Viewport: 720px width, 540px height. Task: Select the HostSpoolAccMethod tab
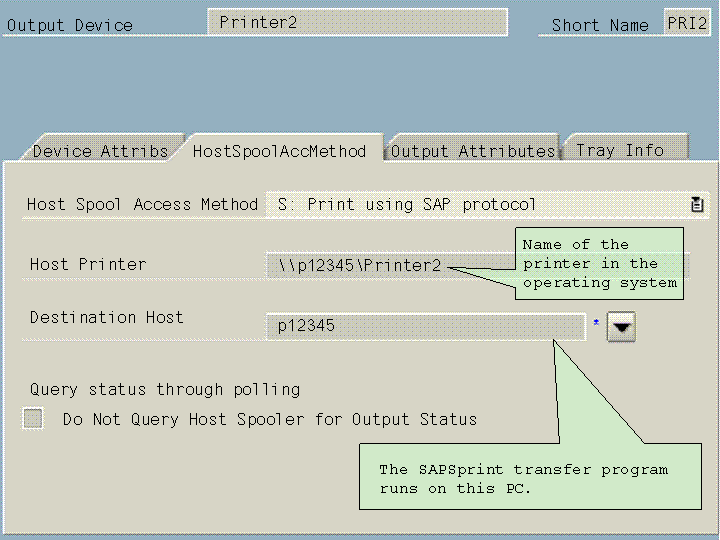[x=279, y=151]
